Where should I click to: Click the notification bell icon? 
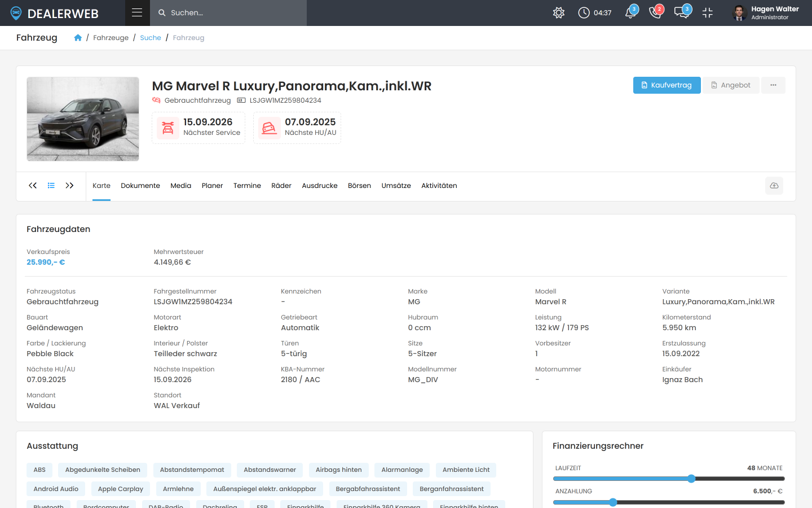click(630, 13)
